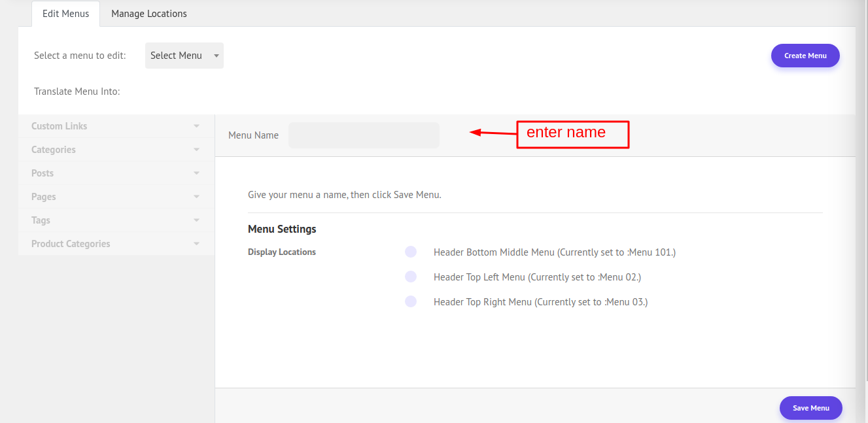Click the red enter name annotation box
868x423 pixels.
[x=572, y=134]
